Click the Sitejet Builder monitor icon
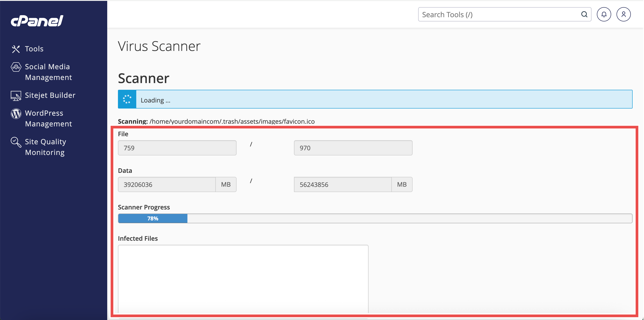The width and height of the screenshot is (644, 320). pos(16,96)
